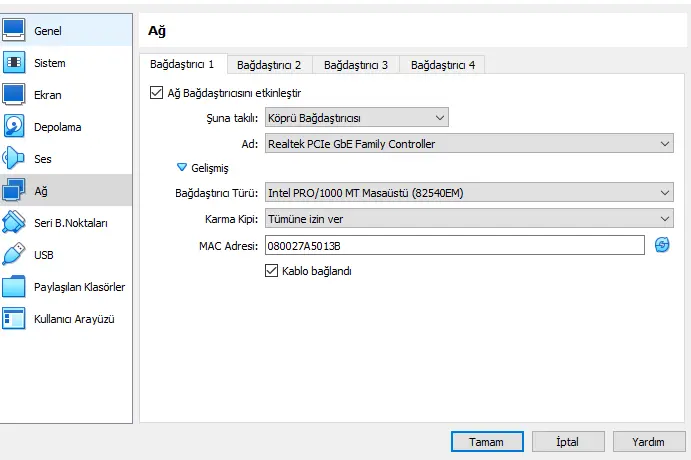Click into the MAC Adresi field
Image resolution: width=691 pixels, height=460 pixels.
point(454,245)
